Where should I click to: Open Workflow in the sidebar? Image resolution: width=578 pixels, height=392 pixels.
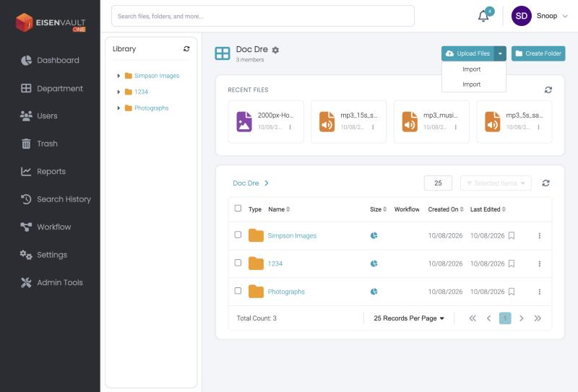pyautogui.click(x=46, y=227)
